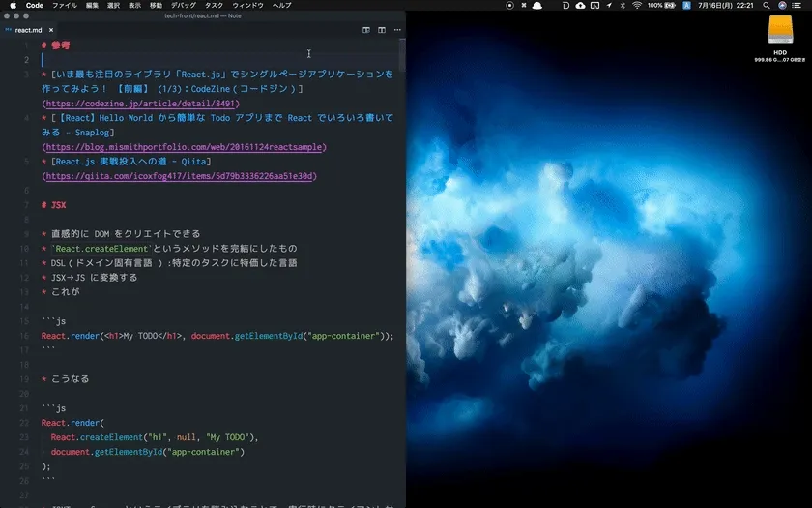Click the hat-shaped menu bar icon
This screenshot has height=508, width=812.
pyautogui.click(x=537, y=5)
